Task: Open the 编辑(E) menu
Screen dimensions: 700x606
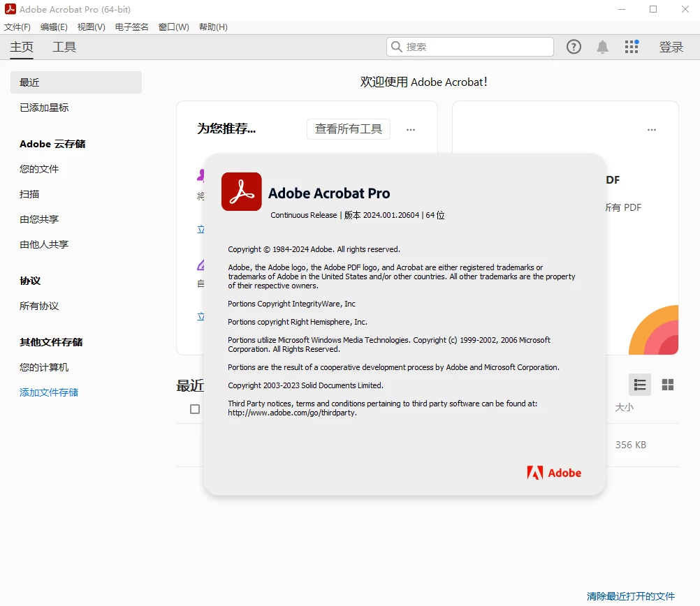Action: [54, 27]
